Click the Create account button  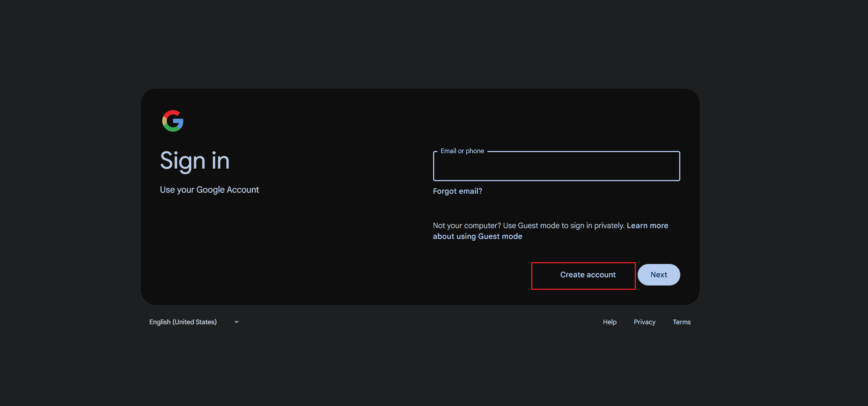(x=588, y=275)
